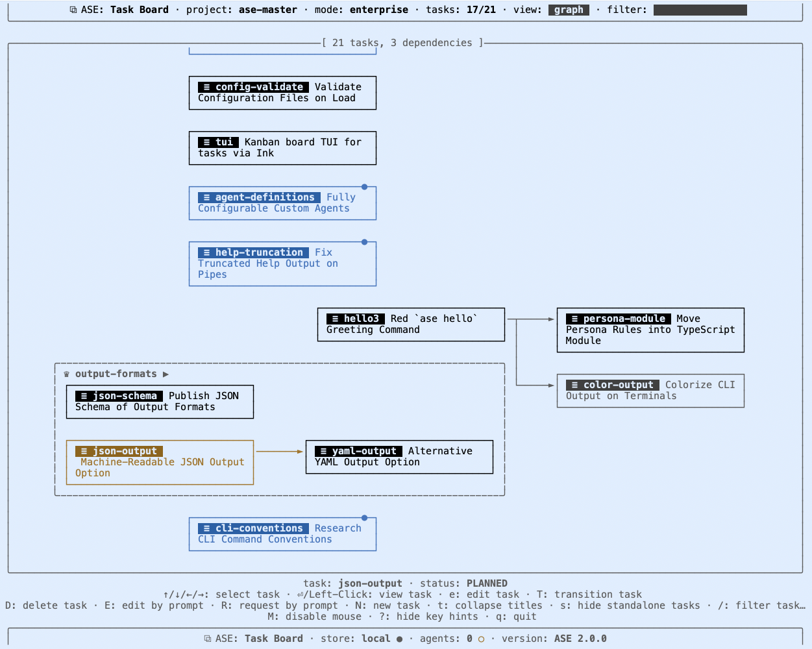Switch view using the graph selector
This screenshot has height=649, width=812.
pyautogui.click(x=569, y=10)
